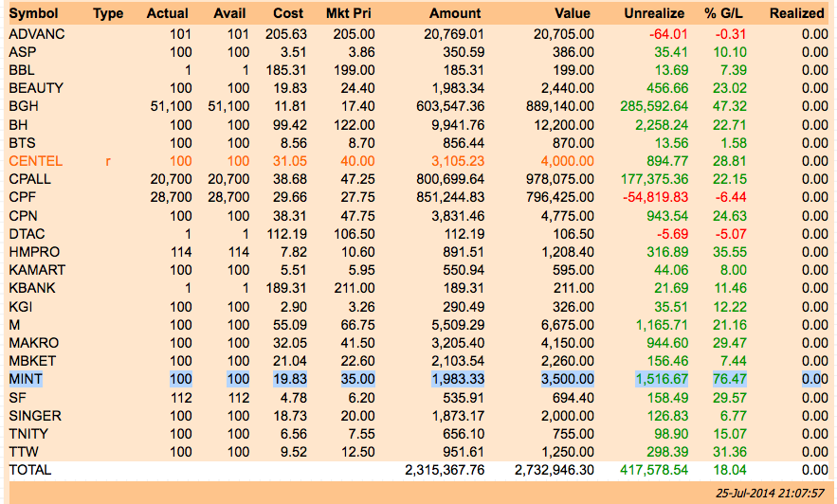This screenshot has height=504, width=837.
Task: Select total amount 2,315,367.76
Action: point(445,471)
